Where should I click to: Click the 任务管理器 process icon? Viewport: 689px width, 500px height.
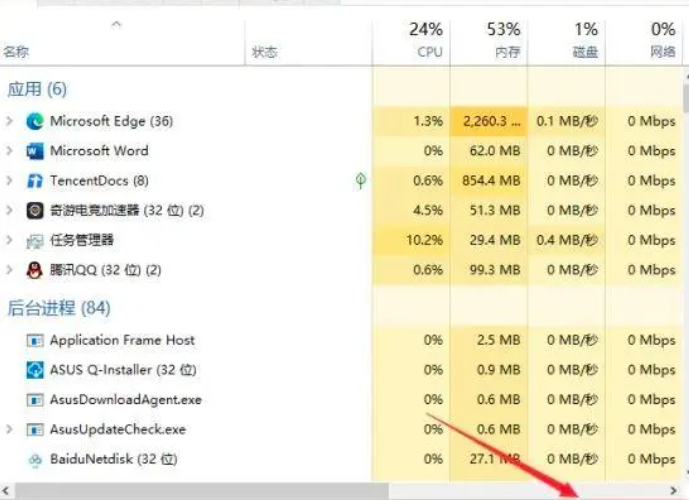(x=35, y=240)
